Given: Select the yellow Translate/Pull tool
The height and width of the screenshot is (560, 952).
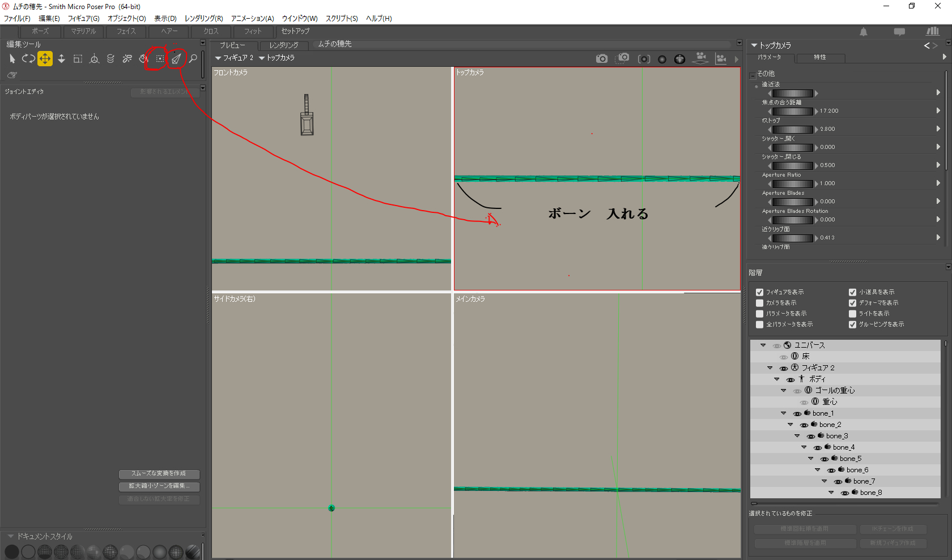Looking at the screenshot, I should click(x=45, y=58).
